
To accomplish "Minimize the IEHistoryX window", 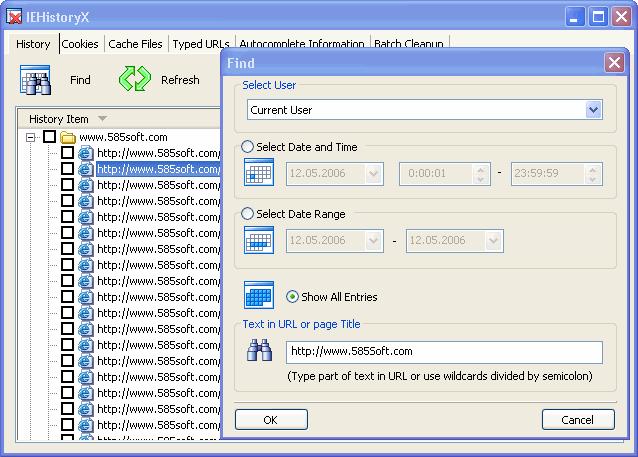I will (575, 17).
